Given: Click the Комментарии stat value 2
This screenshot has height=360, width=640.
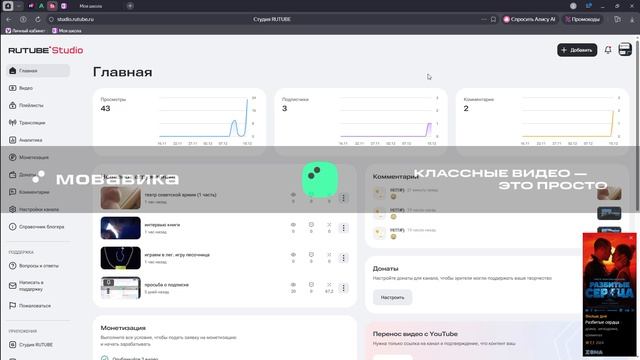Looking at the screenshot, I should coord(466,108).
